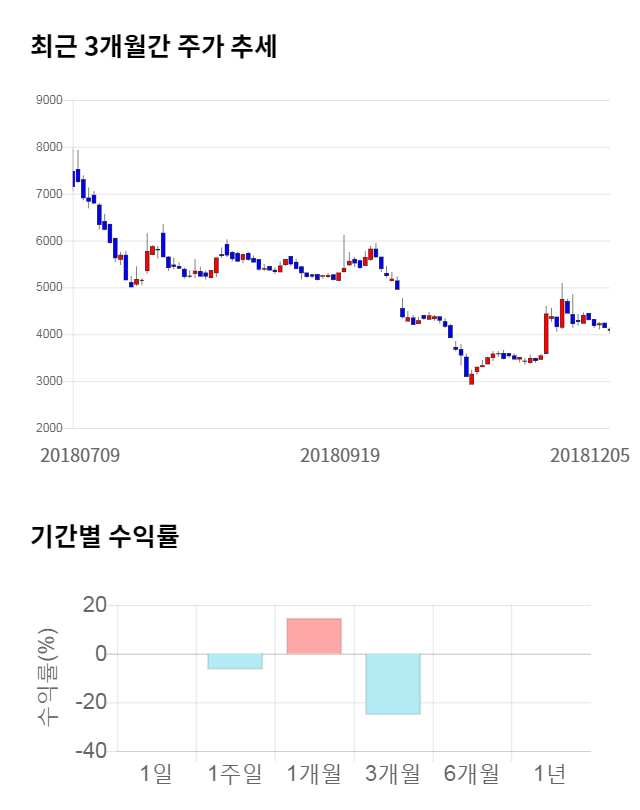Click the 수익률(%) axis title

point(46,677)
